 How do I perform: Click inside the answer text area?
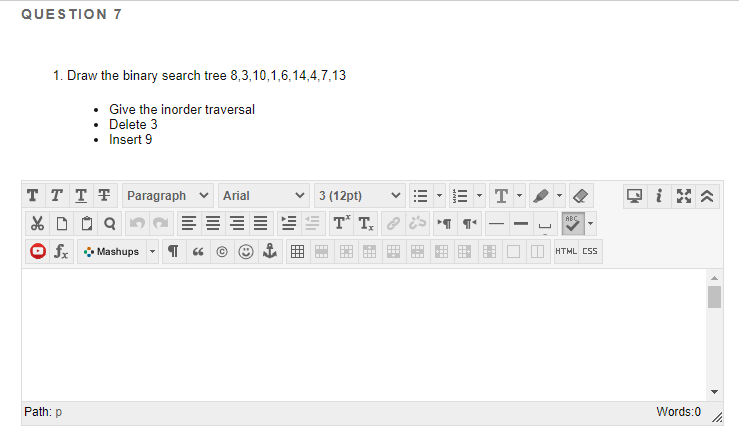tap(363, 335)
